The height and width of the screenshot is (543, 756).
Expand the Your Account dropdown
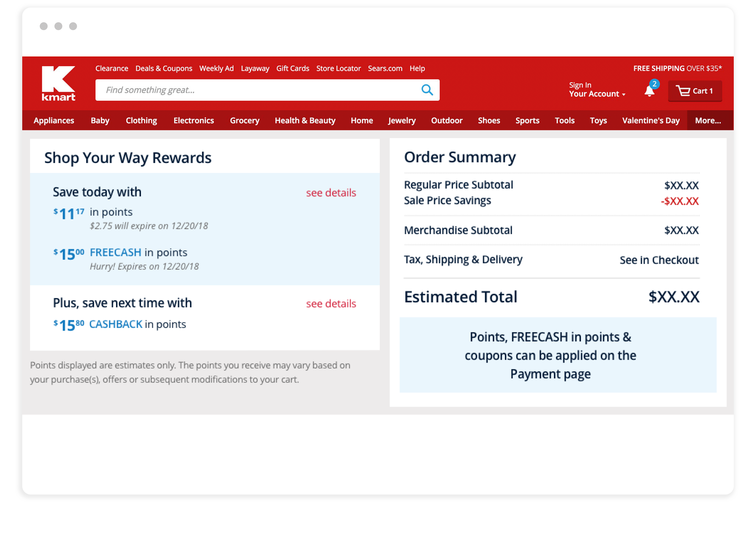[x=597, y=94]
